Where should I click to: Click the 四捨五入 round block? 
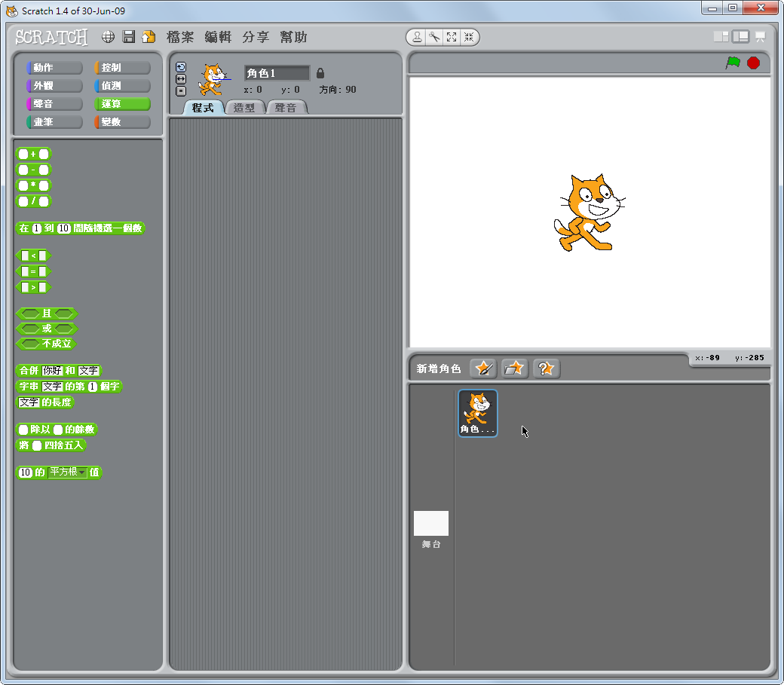tap(51, 445)
